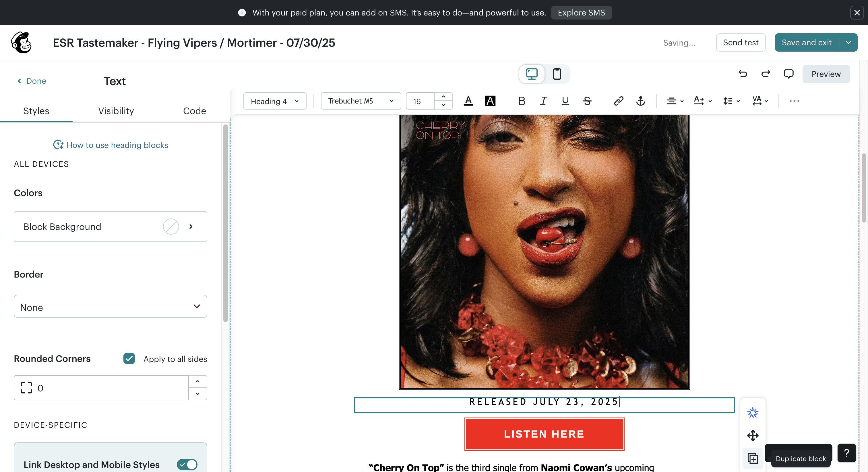Click Done to go back
Image resolution: width=868 pixels, height=472 pixels.
[32, 81]
